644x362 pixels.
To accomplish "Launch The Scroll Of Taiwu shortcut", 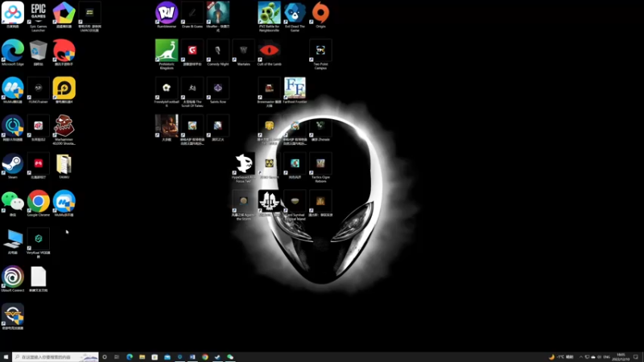I will tap(192, 92).
